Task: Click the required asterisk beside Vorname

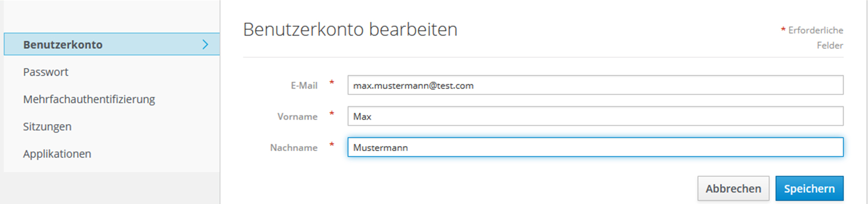Action: click(x=332, y=113)
